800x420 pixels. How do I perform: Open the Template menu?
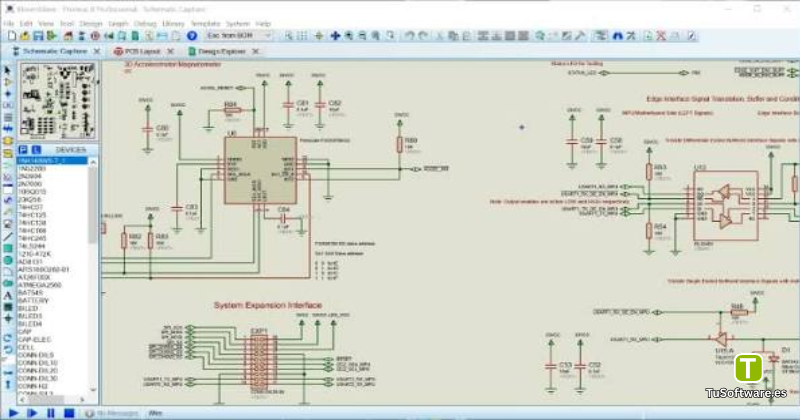click(205, 23)
